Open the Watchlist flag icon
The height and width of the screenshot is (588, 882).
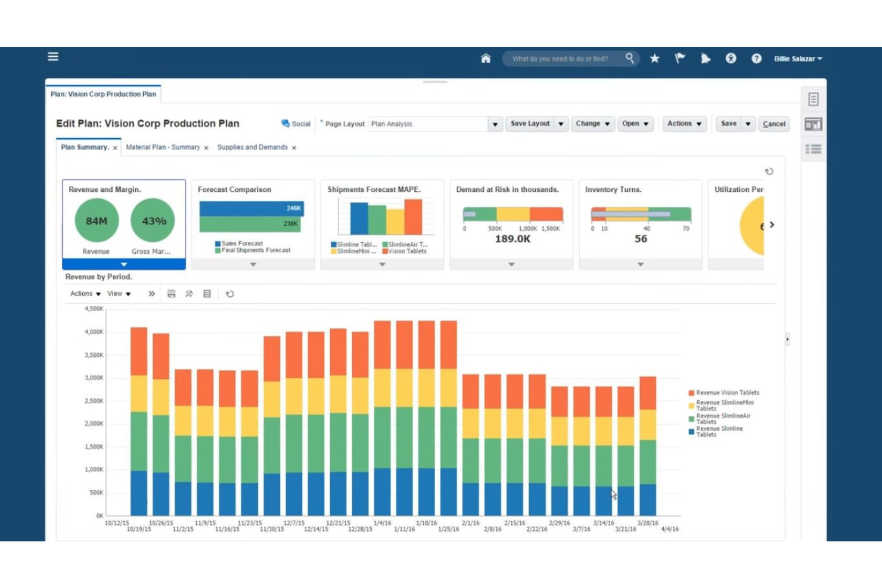tap(680, 58)
